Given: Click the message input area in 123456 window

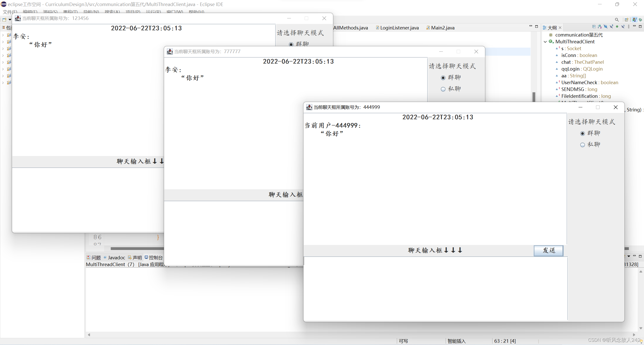Looking at the screenshot, I should (88, 200).
